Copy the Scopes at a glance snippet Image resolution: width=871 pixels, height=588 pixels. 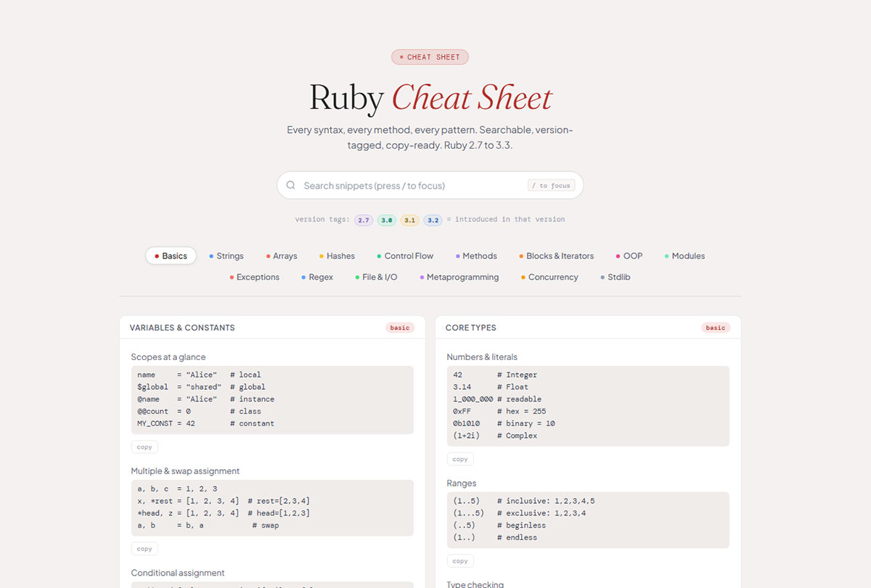144,447
